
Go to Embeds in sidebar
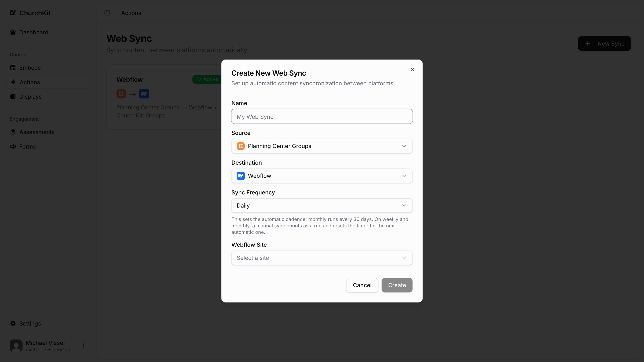pos(48,68)
